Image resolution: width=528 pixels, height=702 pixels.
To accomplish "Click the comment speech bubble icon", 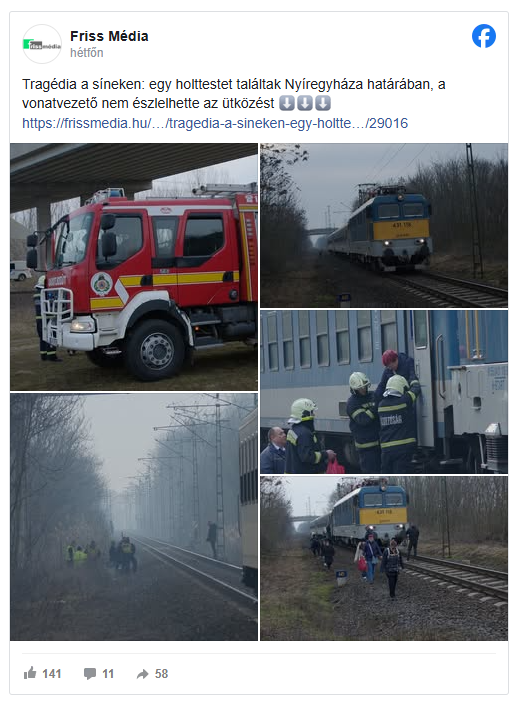I will tap(90, 674).
